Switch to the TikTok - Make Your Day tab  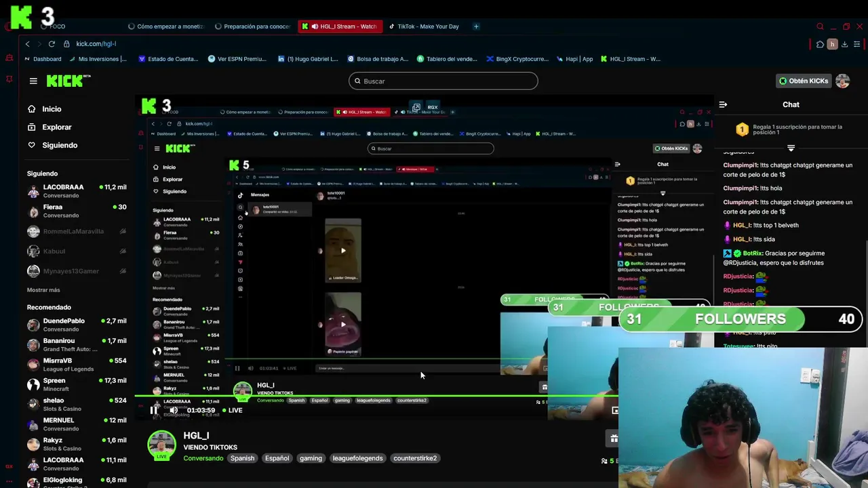(x=425, y=26)
